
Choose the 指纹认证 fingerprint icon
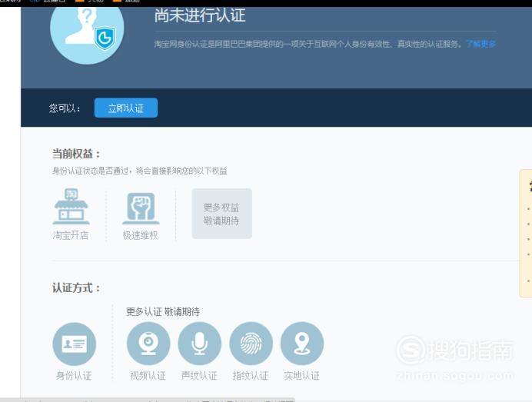pos(251,344)
